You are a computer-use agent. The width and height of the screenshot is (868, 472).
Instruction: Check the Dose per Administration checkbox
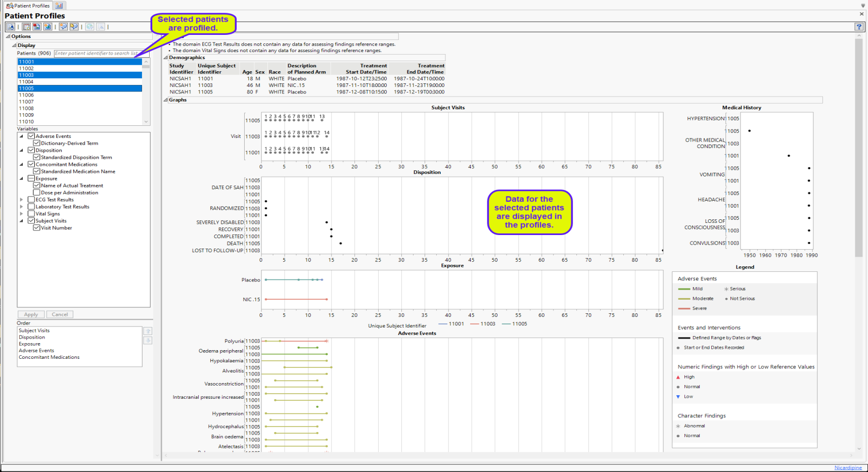coord(37,193)
